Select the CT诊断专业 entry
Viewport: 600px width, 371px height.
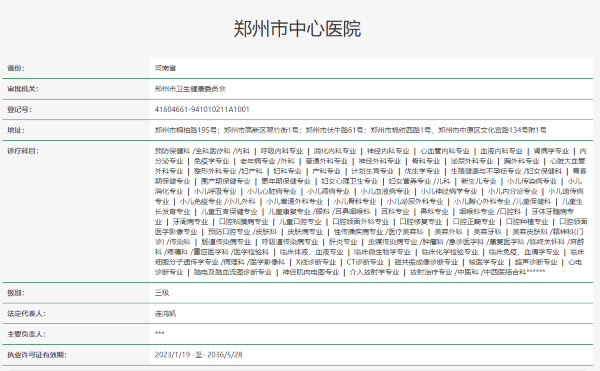point(365,262)
